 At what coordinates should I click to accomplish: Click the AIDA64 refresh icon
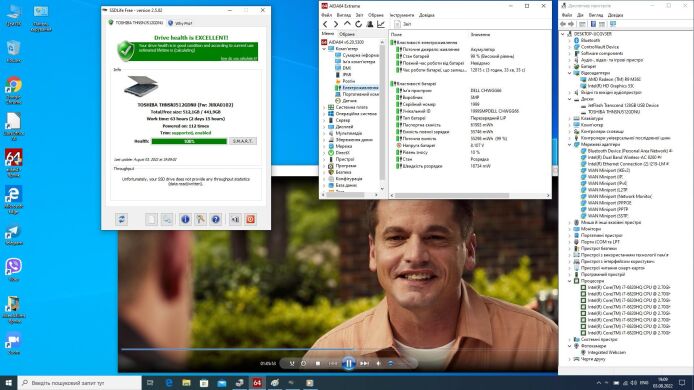[358, 24]
